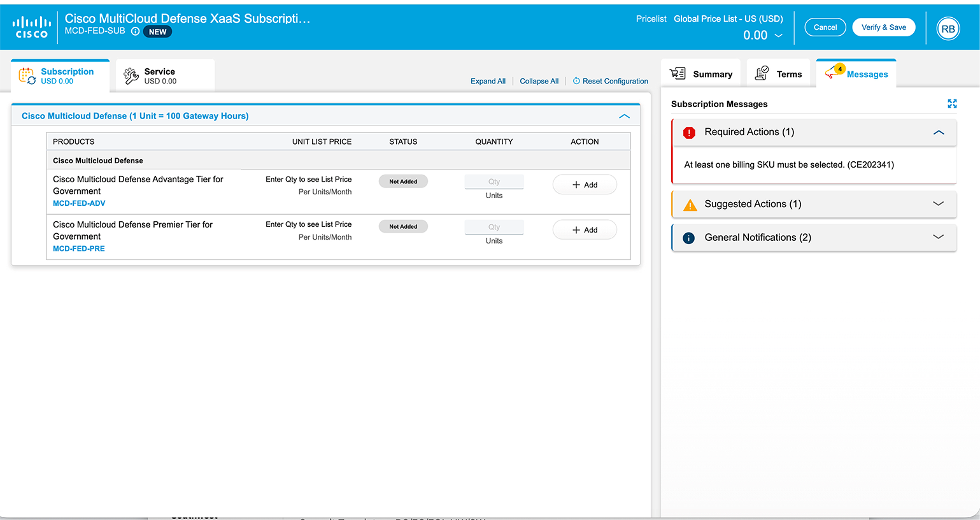Click the Service wrench icon
This screenshot has height=520, width=980.
131,76
